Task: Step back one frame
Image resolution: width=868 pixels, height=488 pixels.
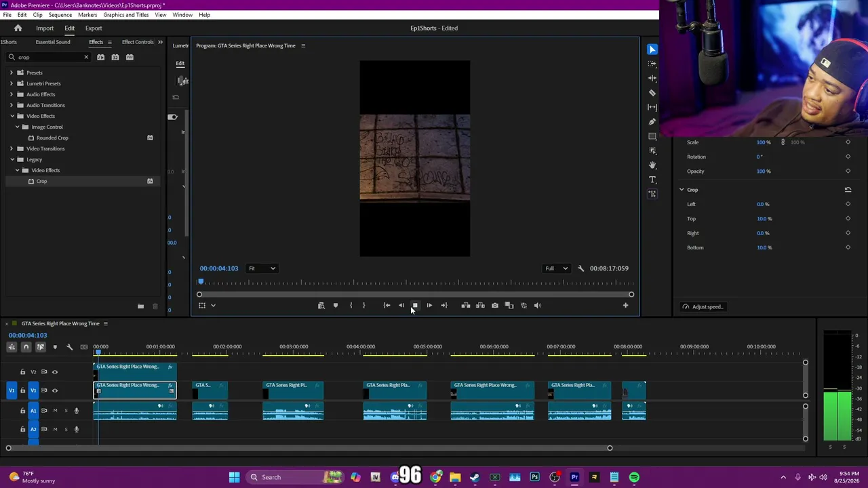Action: 401,306
